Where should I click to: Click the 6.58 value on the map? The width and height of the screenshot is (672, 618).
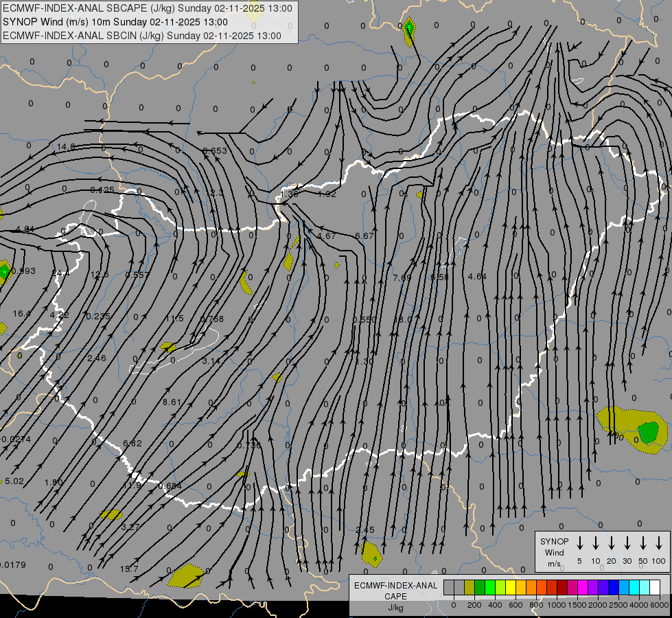(439, 277)
